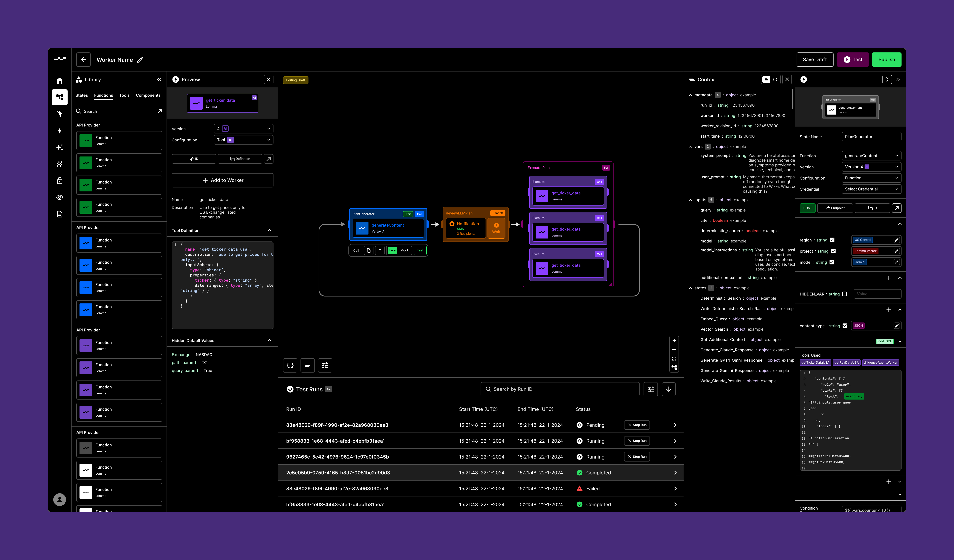Open Test Runs filter settings icon
Screen dimensions: 954x560
[651, 389]
